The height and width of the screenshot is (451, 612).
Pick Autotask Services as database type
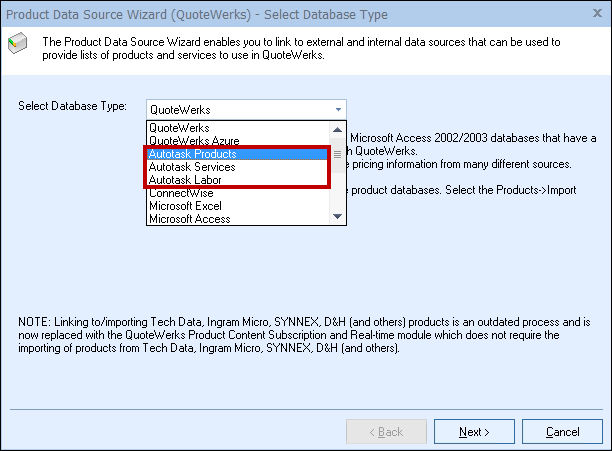coord(192,167)
